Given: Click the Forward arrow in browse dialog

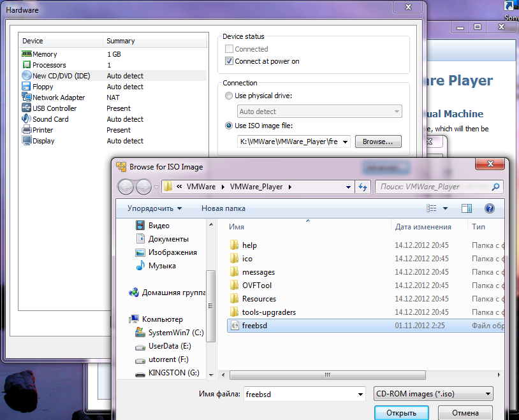Looking at the screenshot, I should (143, 187).
